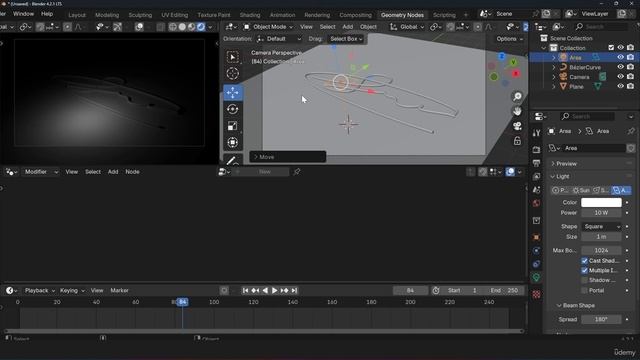This screenshot has width=640, height=360.
Task: Enable Portal checkbox
Action: (x=584, y=290)
